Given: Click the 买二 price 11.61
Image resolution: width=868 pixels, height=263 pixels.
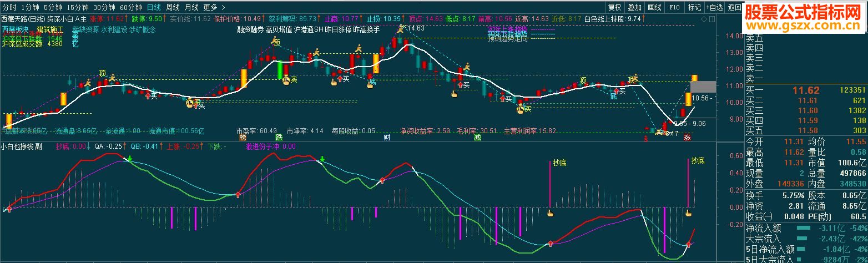Looking at the screenshot, I should 808,100.
